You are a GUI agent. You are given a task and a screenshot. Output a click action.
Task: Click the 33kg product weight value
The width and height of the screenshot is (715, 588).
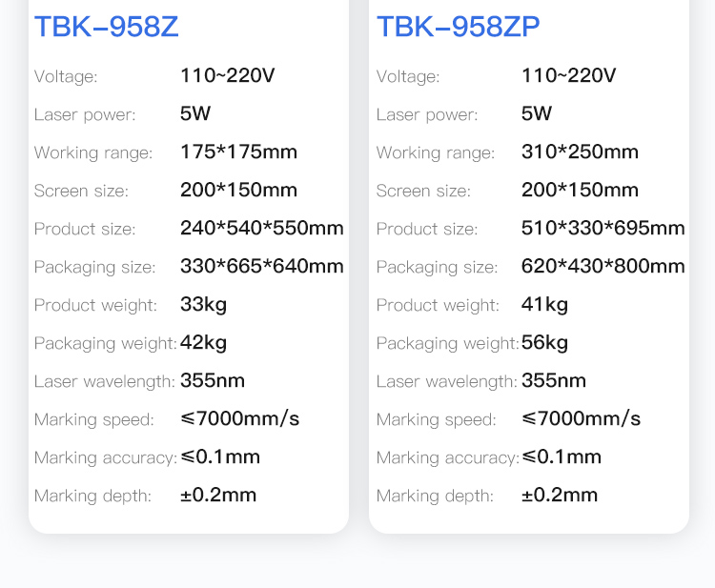203,304
